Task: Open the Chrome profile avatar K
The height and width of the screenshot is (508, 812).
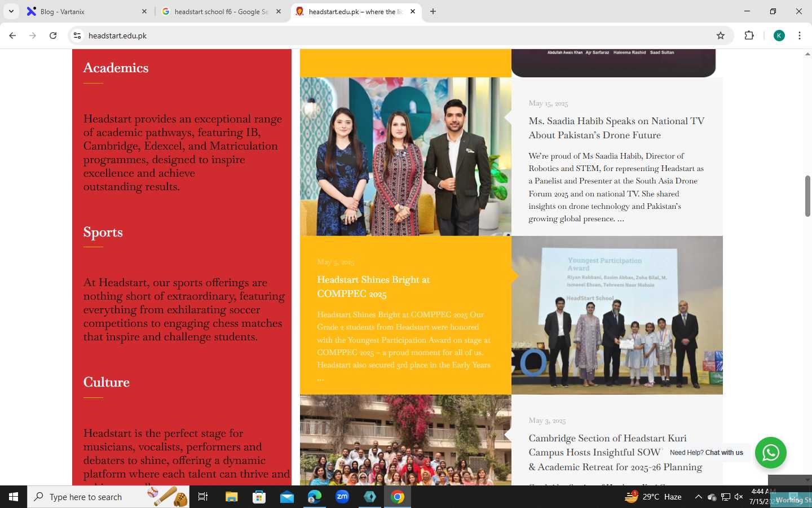Action: 779,36
